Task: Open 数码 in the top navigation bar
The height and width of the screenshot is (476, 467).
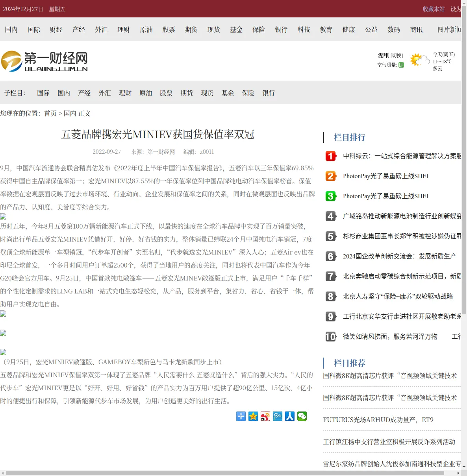Action: [394, 30]
